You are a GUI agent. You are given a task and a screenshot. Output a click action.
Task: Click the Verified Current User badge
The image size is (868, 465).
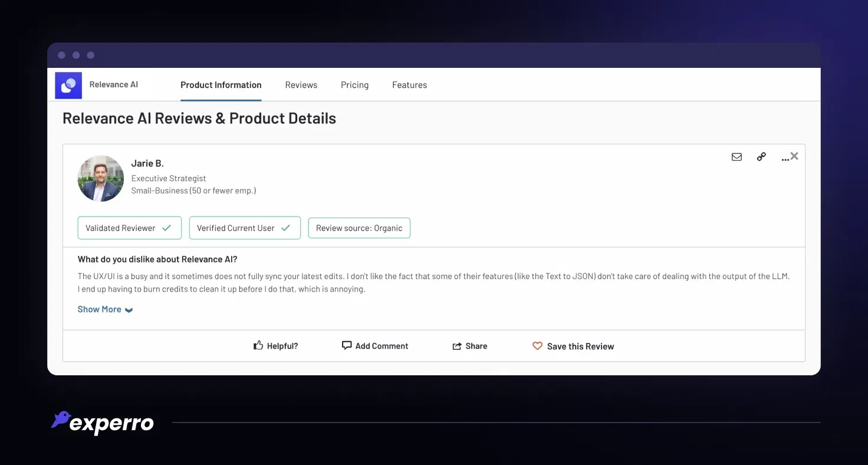(x=245, y=228)
